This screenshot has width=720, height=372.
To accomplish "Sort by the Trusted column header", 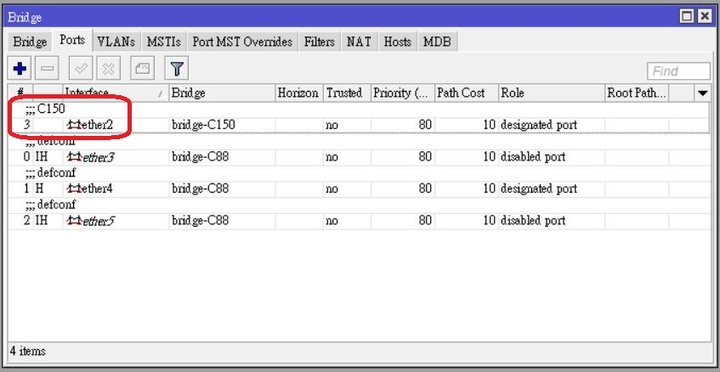I will (347, 93).
